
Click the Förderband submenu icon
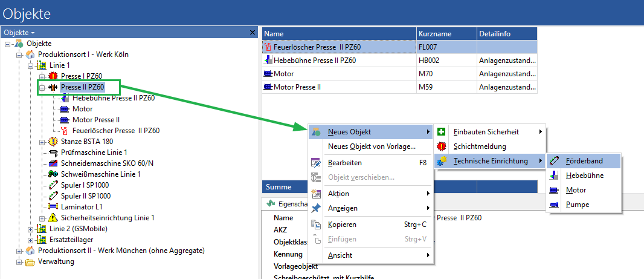(554, 161)
